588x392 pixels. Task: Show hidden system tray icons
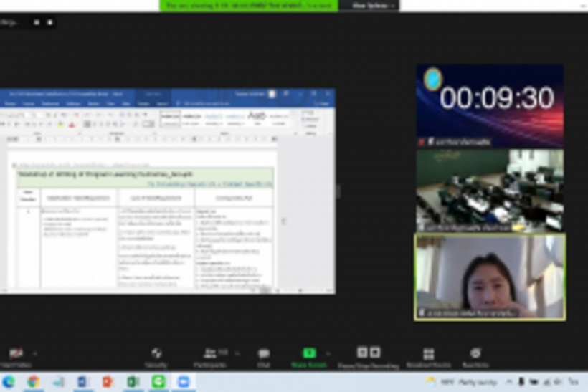(509, 382)
